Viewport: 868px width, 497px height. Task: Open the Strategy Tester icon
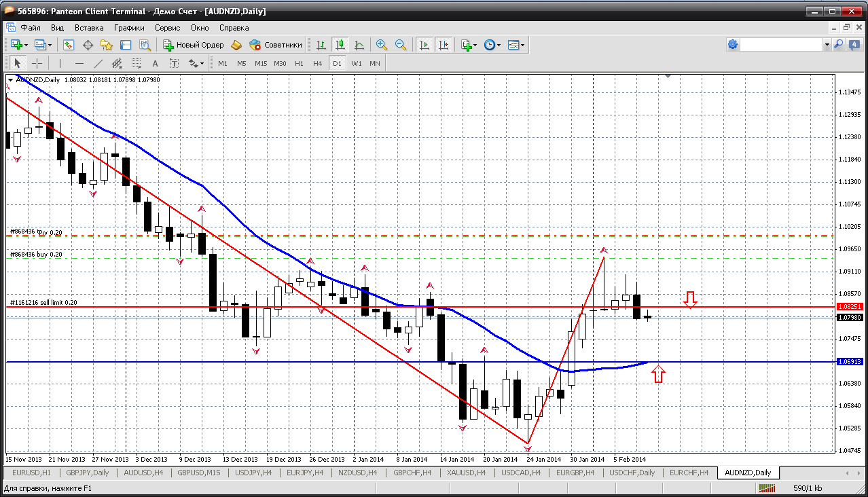pyautogui.click(x=145, y=45)
